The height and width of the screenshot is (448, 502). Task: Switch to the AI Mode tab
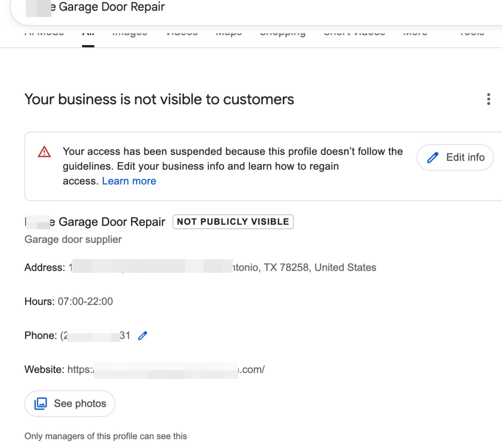click(44, 33)
